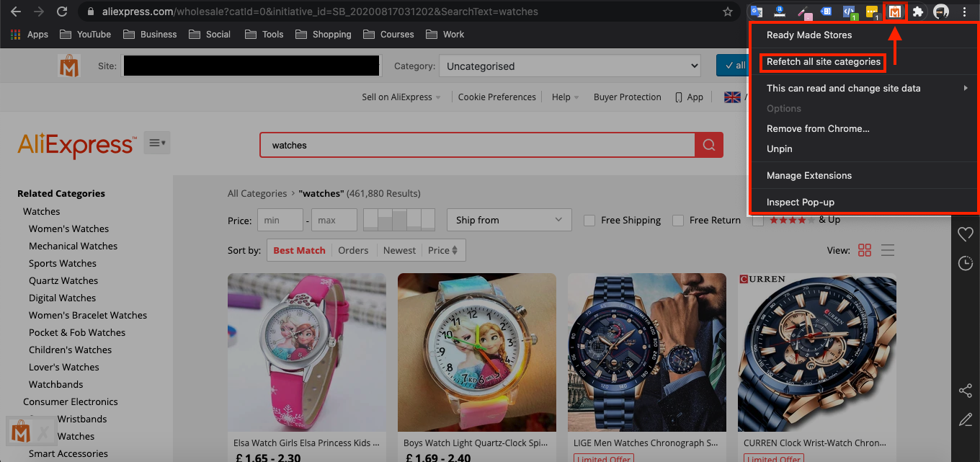
Task: Expand the Sell on AliExpress dropdown
Action: click(x=401, y=97)
